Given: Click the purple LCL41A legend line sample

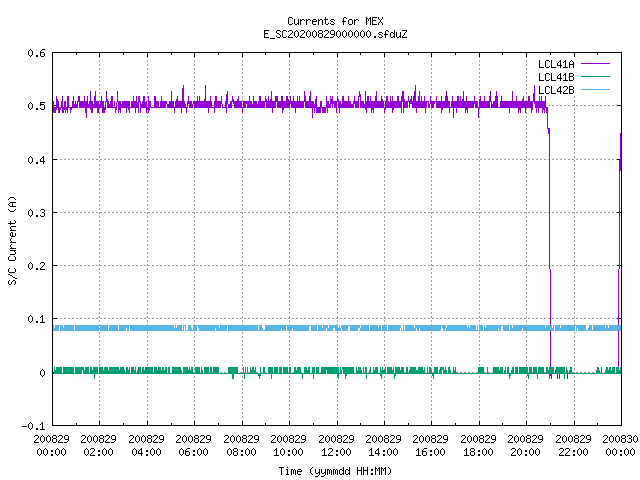Looking at the screenshot, I should click(x=595, y=64).
